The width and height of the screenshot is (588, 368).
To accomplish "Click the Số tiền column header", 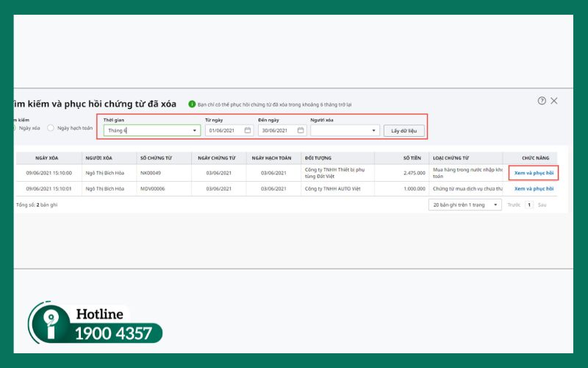I will tap(412, 158).
